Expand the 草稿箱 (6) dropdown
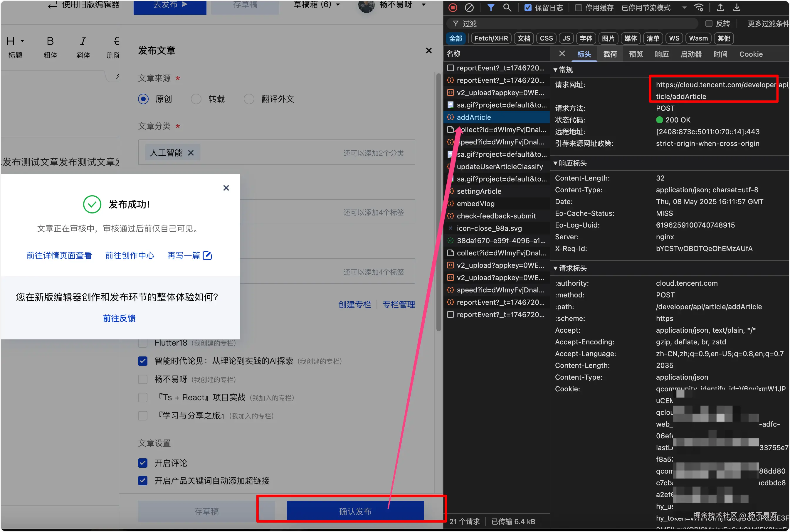The image size is (790, 532). (316, 5)
